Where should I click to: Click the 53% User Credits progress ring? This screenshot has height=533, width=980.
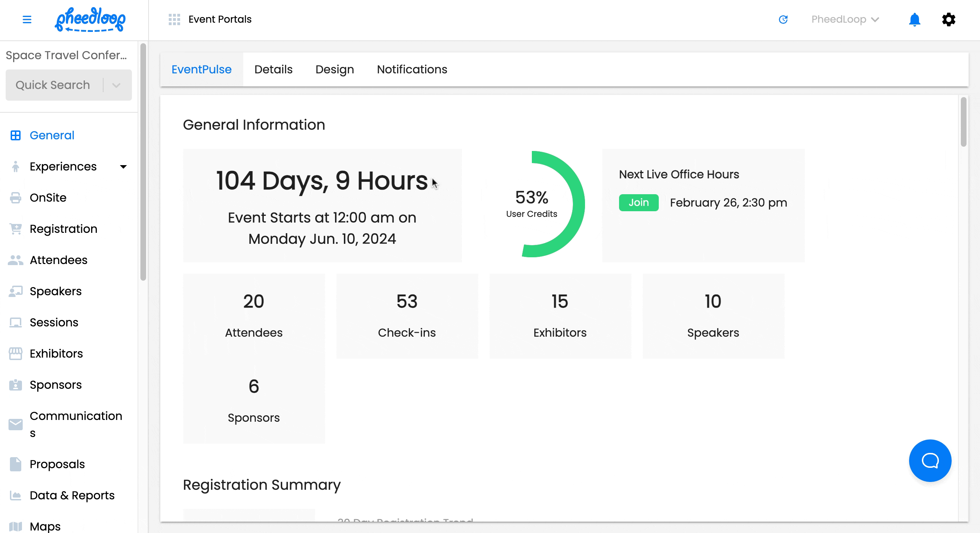tap(532, 204)
